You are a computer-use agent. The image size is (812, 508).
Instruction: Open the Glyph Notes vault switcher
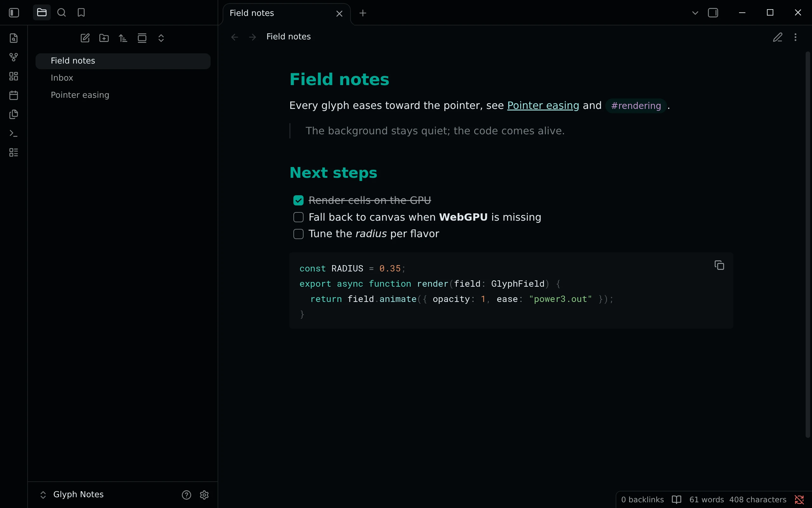pos(72,495)
